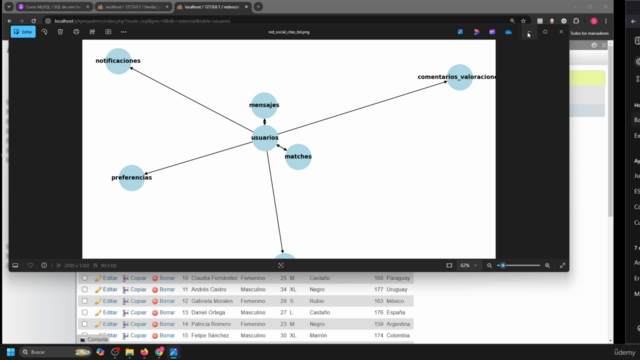Image resolution: width=640 pixels, height=360 pixels.
Task: Zoom out with the minus magnifier icon
Action: 489,265
